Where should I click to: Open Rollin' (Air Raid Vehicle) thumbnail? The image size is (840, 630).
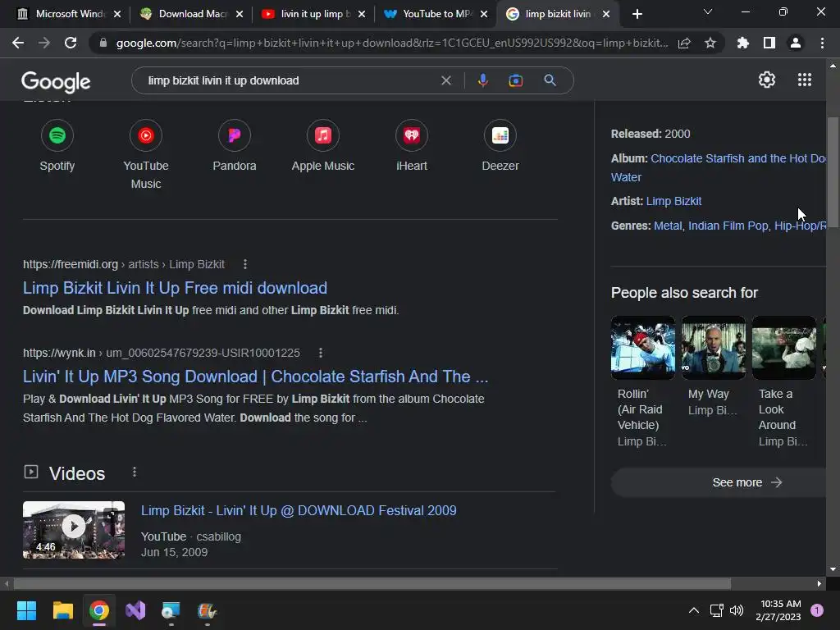point(643,348)
